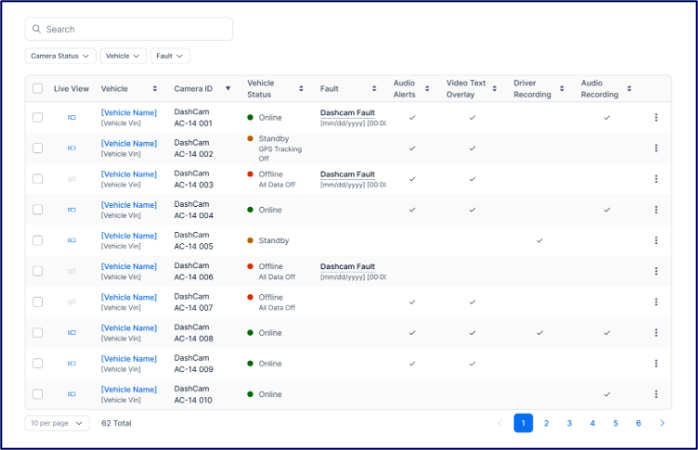Open live view for DashCam AC-14 005
The image size is (698, 450).
tap(72, 240)
